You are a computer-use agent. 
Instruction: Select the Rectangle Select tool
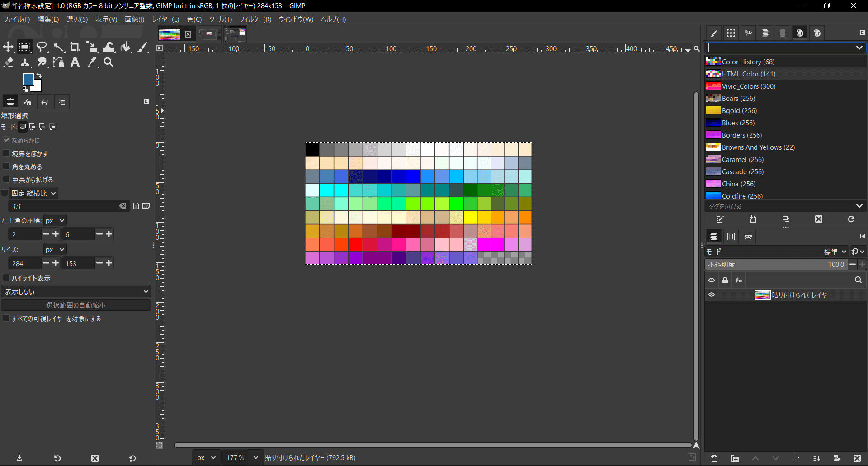24,47
